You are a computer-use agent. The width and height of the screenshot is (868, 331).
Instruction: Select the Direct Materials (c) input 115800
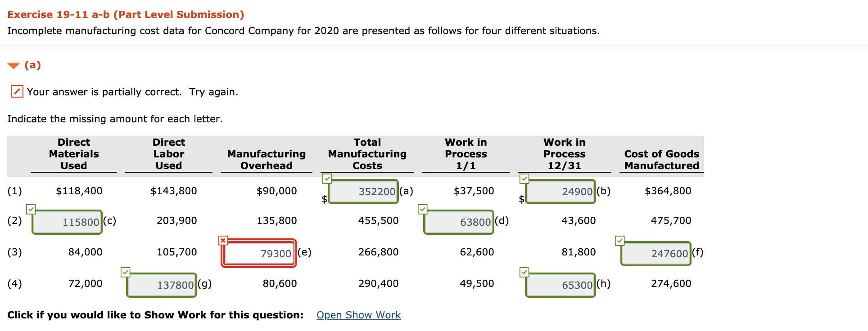click(67, 222)
